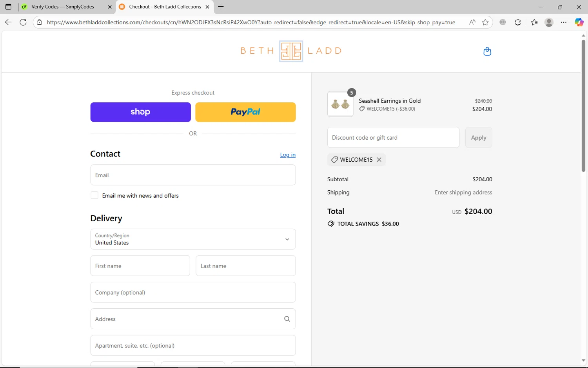Viewport: 588px width, 368px height.
Task: Focus the Discount code or gift card field
Action: (393, 138)
